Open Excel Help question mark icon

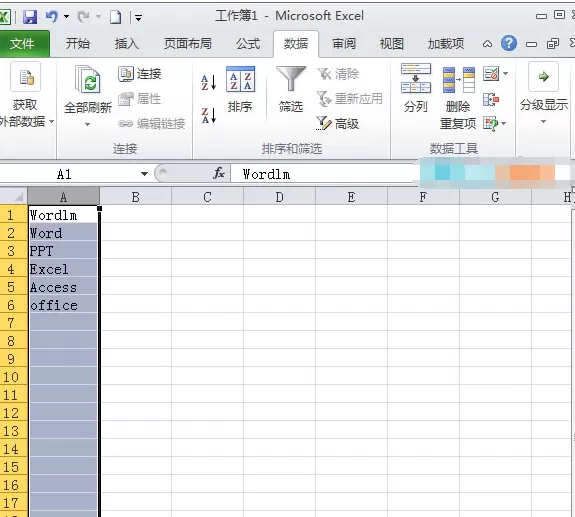(x=509, y=43)
